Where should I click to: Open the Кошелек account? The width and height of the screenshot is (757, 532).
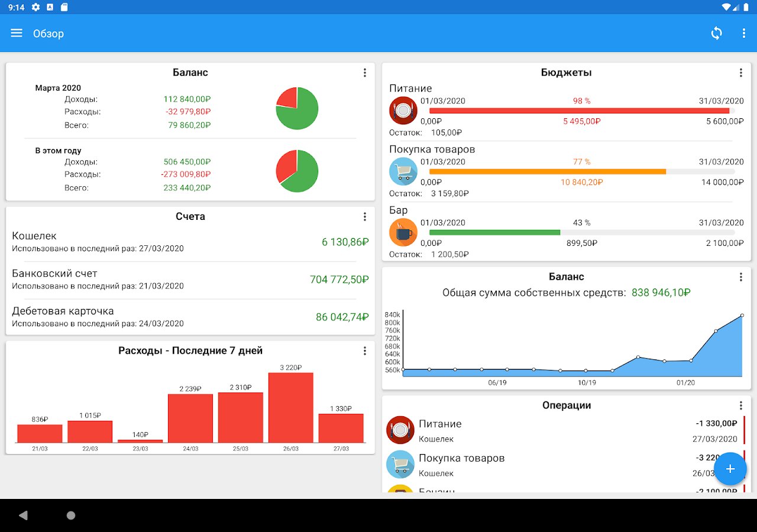point(190,242)
